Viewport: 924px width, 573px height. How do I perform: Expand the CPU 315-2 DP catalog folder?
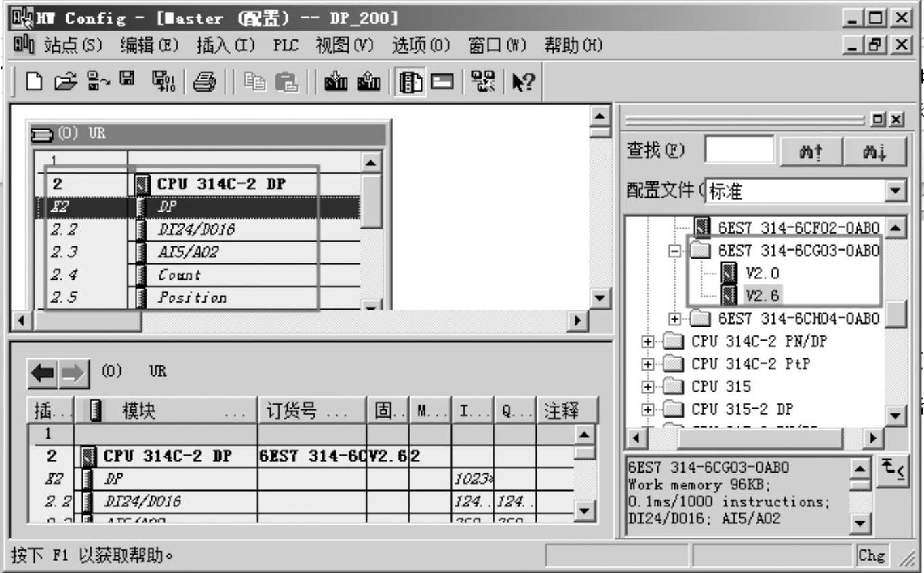(x=648, y=409)
